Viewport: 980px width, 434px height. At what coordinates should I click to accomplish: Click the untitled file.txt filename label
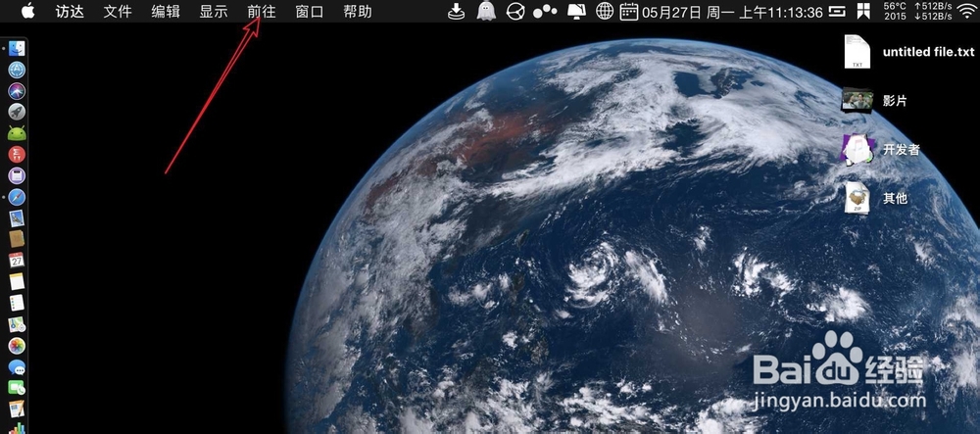pyautogui.click(x=928, y=52)
